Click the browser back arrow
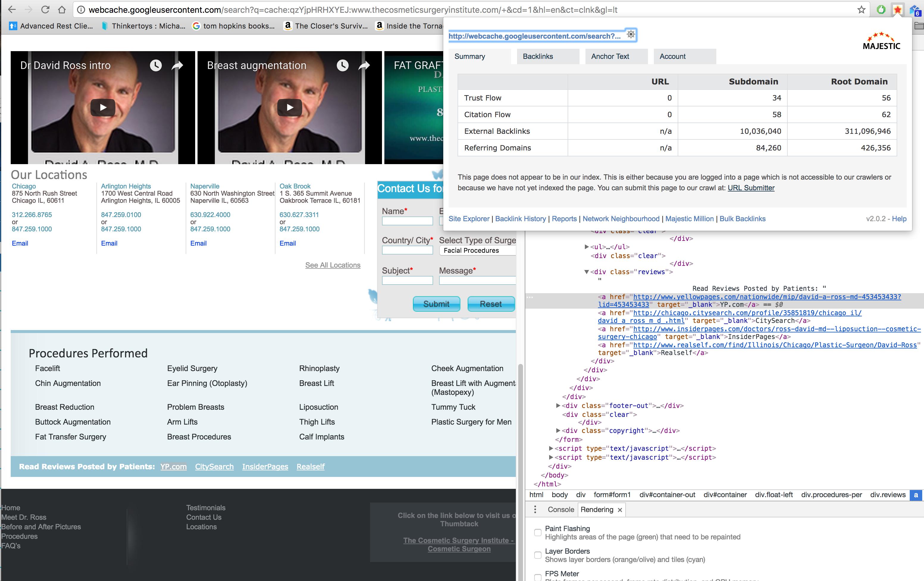The image size is (924, 581). 12,10
